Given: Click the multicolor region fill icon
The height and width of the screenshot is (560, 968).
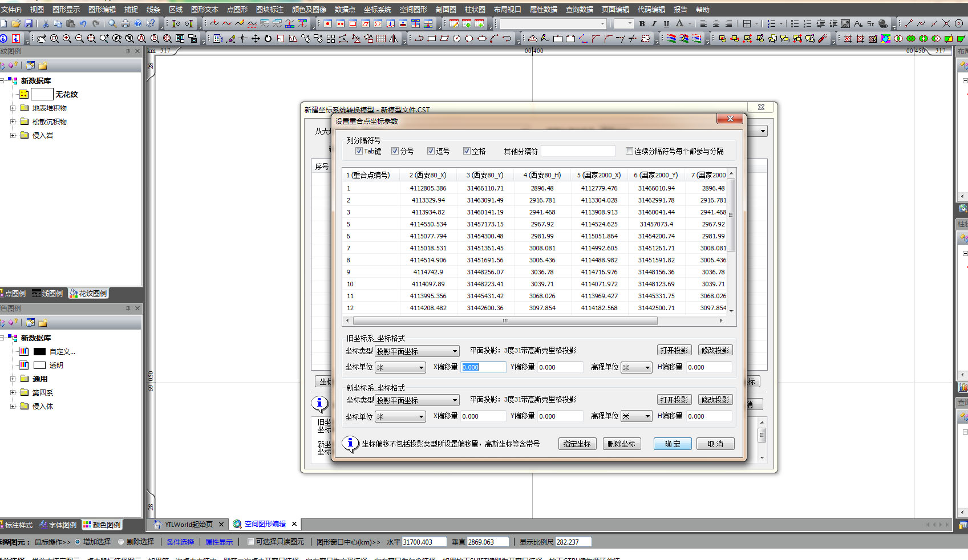Looking at the screenshot, I should click(886, 38).
